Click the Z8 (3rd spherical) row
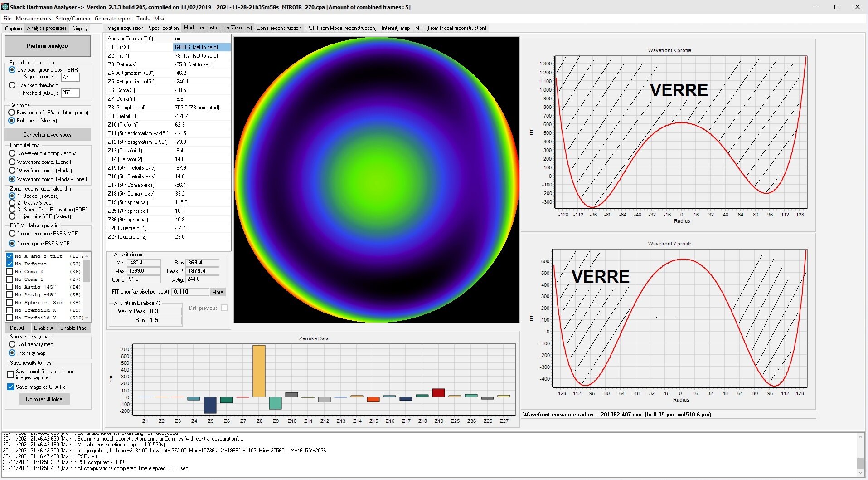868x480 pixels. tap(168, 108)
